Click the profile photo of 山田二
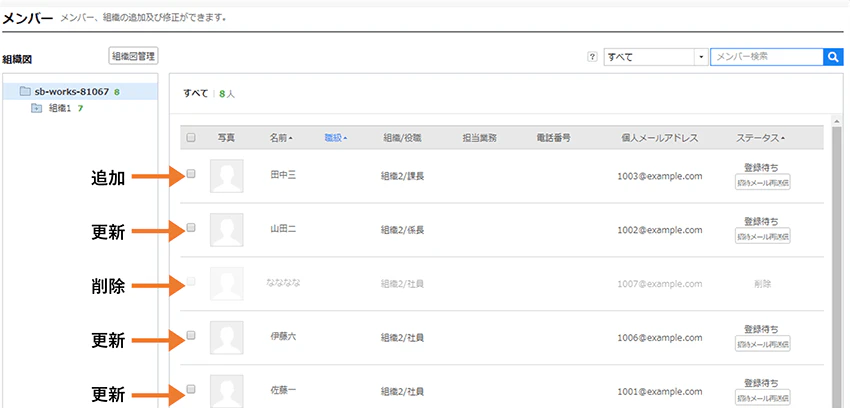Viewport: 850px width, 408px height. pyautogui.click(x=227, y=230)
